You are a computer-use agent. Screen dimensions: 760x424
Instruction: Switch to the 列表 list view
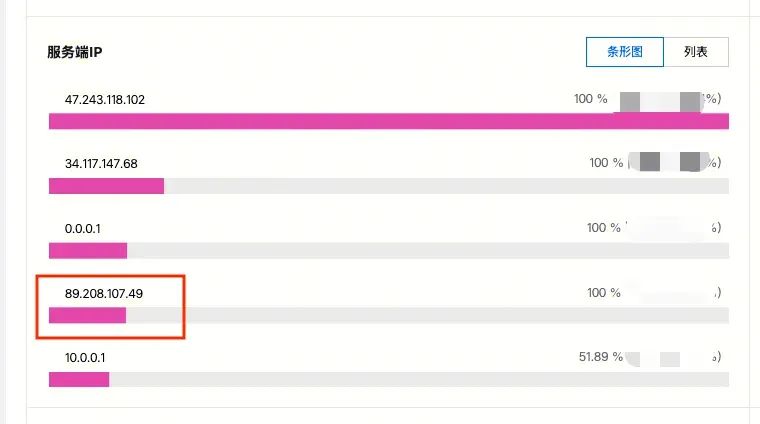click(696, 52)
